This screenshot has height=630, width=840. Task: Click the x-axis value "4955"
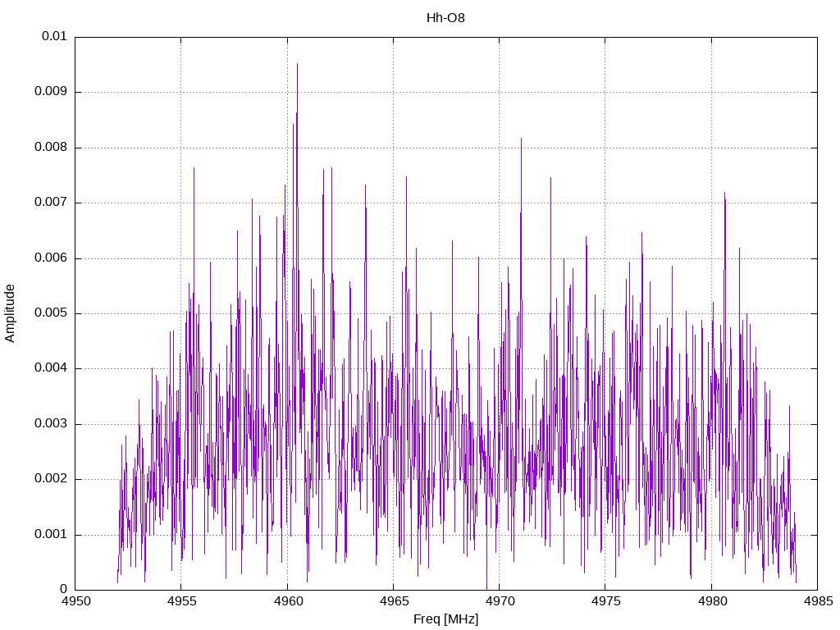pos(181,601)
